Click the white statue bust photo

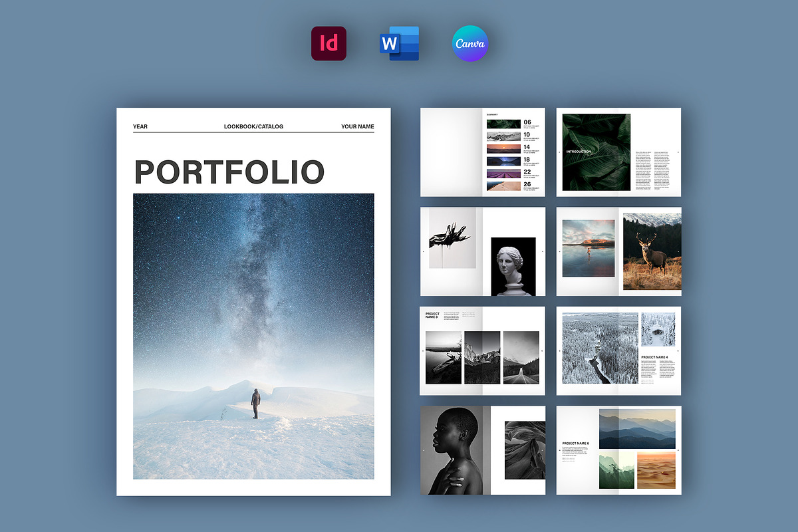point(513,266)
